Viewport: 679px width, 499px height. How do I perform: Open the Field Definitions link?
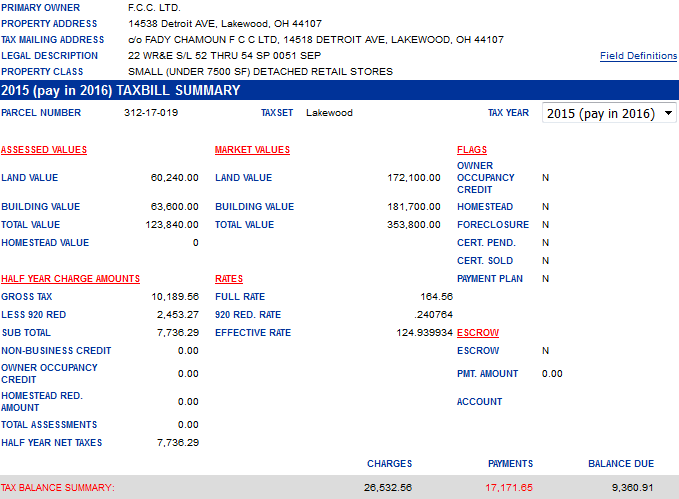click(638, 56)
